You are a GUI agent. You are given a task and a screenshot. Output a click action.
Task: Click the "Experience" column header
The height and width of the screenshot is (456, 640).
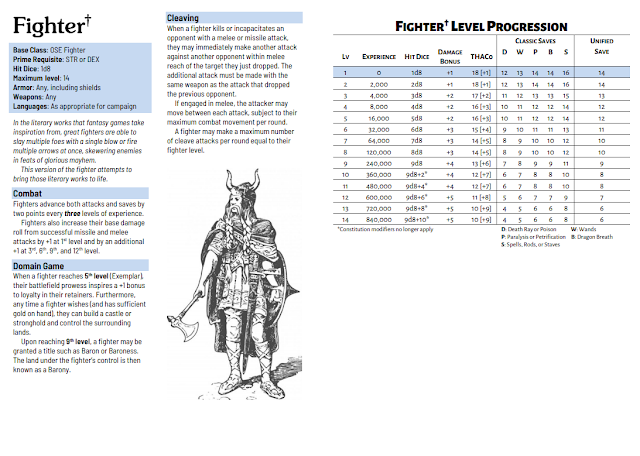(379, 56)
